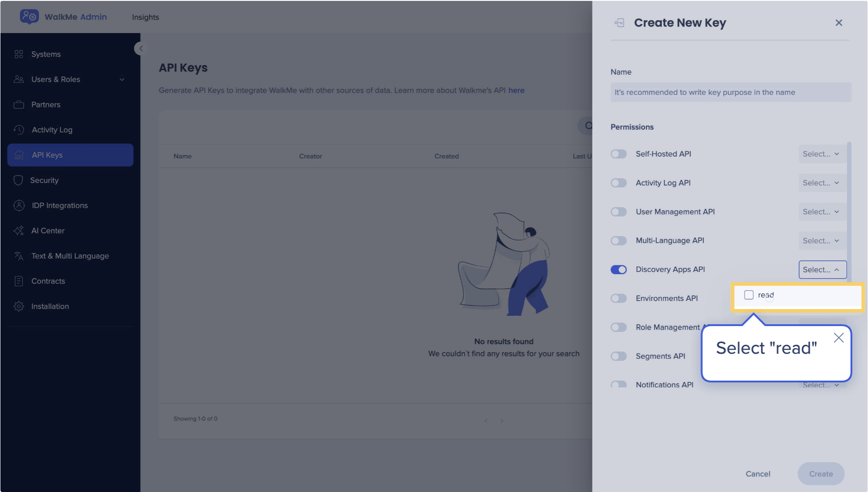The height and width of the screenshot is (492, 868).
Task: Open Activity Log in the sidebar
Action: point(70,130)
